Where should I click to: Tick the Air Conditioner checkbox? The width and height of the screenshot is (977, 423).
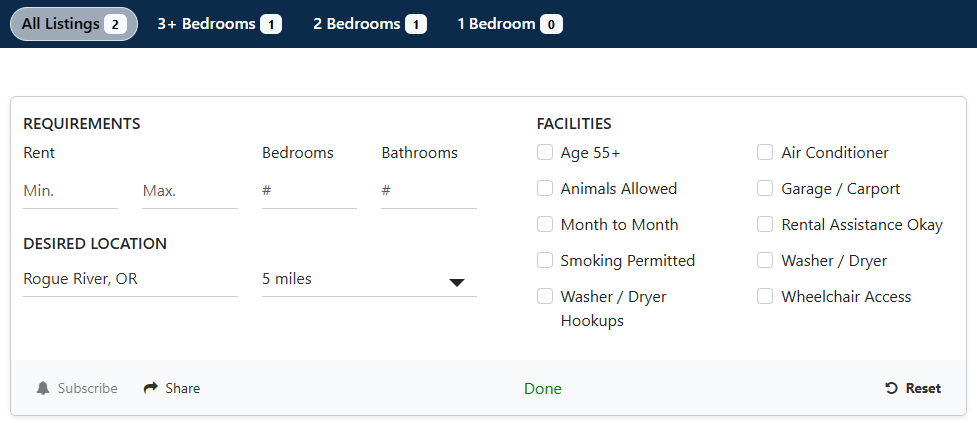(x=765, y=153)
